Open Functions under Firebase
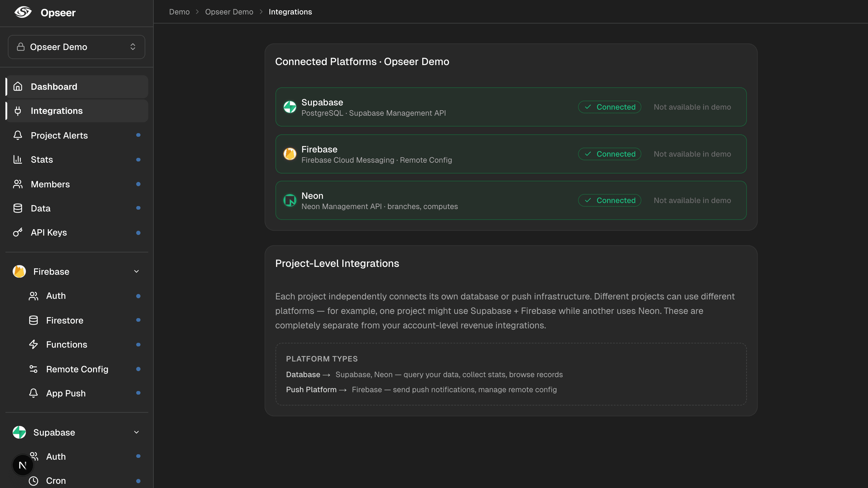The width and height of the screenshot is (868, 488). pos(84,345)
